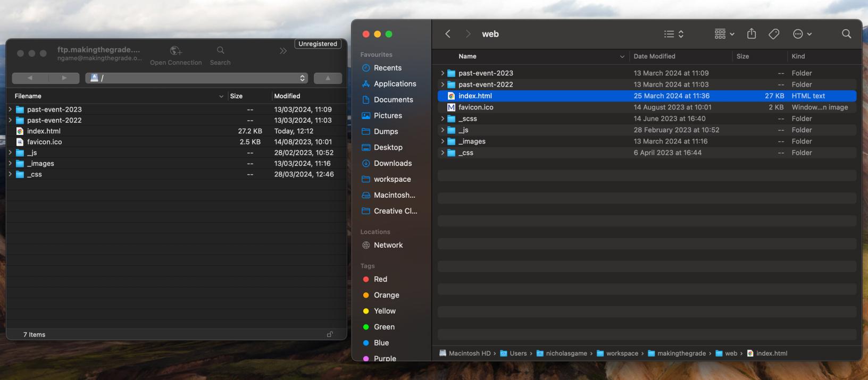The image size is (868, 380).
Task: Click the Search magnifier in FTP window
Action: point(220,50)
